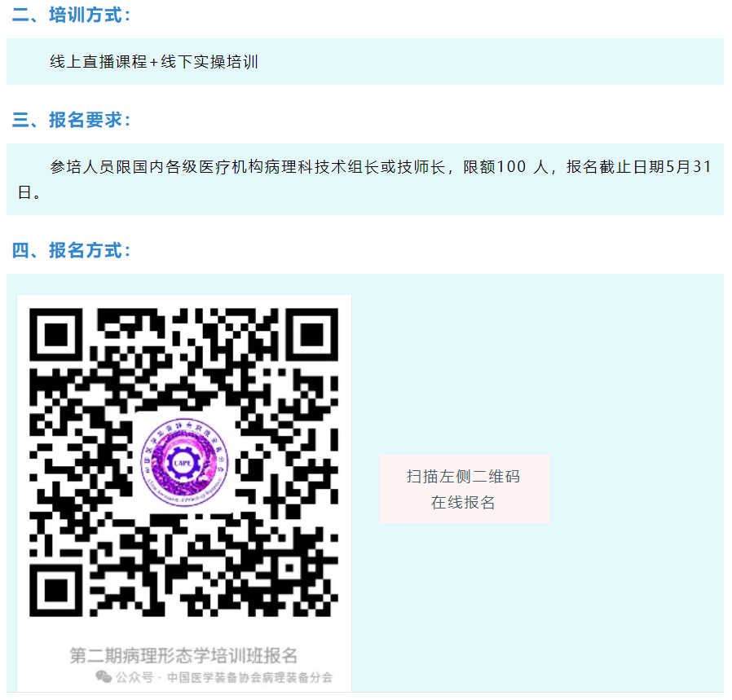Click the CAPE logo inside the QR code
This screenshot has width=732, height=700.
point(184,463)
